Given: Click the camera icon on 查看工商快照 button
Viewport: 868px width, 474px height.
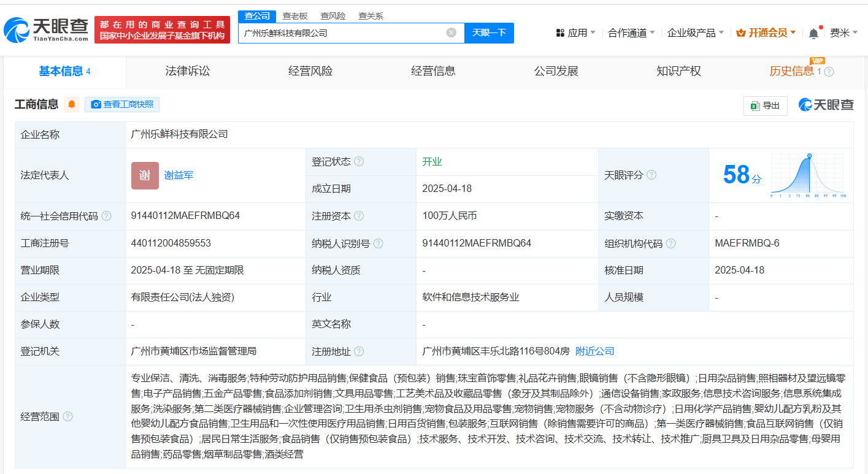Looking at the screenshot, I should 96,104.
